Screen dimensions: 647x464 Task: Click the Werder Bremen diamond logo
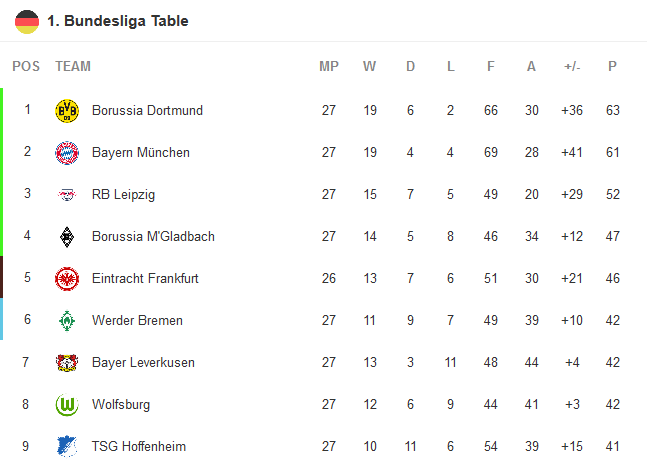click(67, 320)
